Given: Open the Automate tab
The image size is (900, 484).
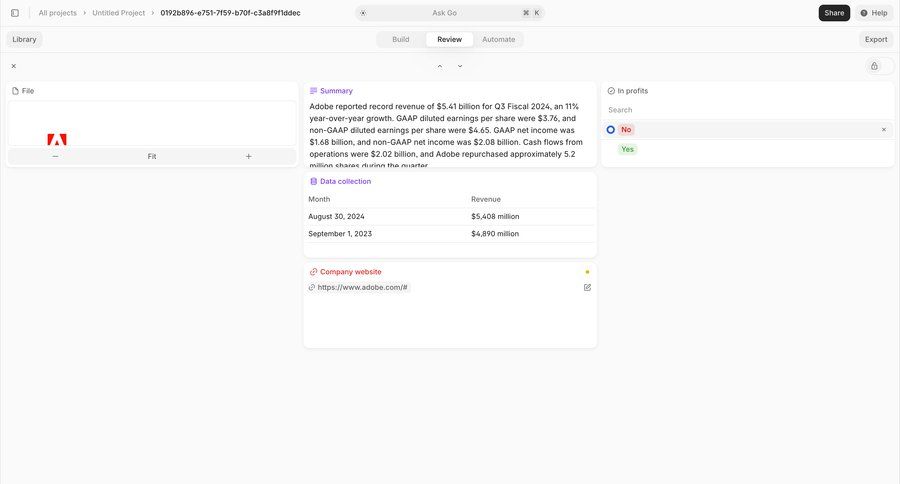Looking at the screenshot, I should [498, 40].
